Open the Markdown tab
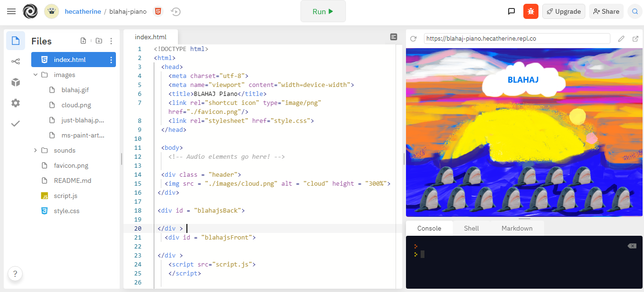 [x=517, y=228]
